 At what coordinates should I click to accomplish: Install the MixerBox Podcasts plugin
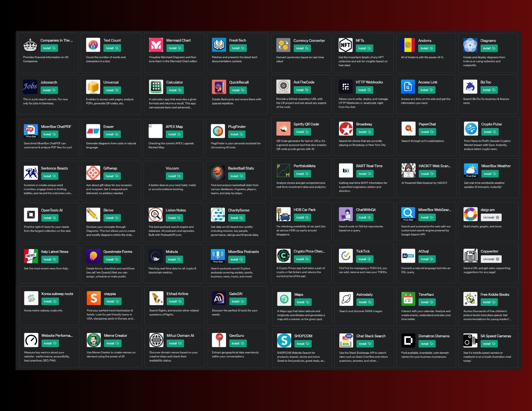click(237, 259)
